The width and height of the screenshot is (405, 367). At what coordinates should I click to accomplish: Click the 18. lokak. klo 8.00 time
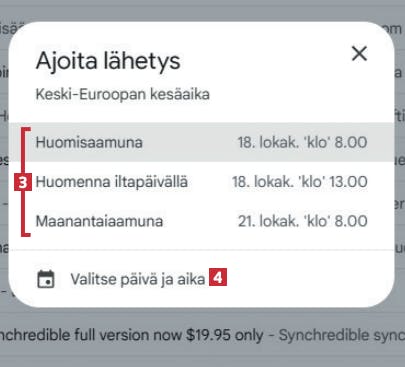coord(302,142)
